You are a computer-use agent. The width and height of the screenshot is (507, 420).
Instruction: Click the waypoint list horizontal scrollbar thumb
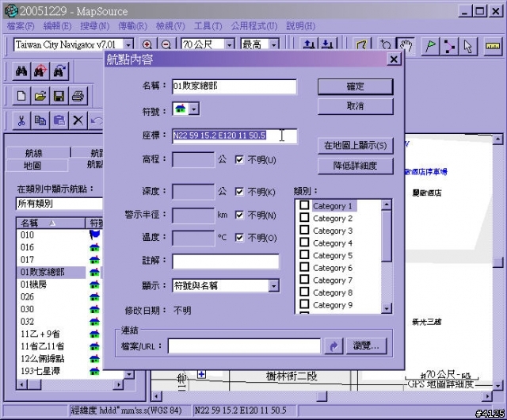tap(35, 384)
